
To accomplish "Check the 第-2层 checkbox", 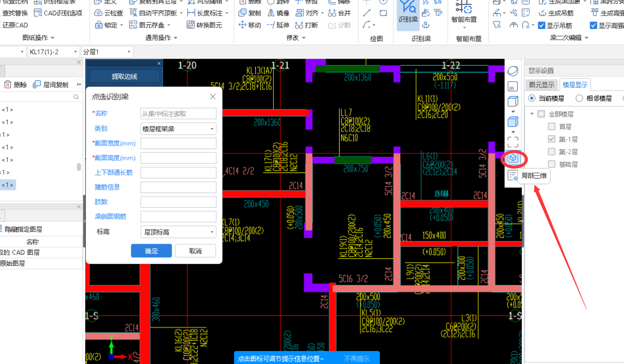I will (552, 152).
